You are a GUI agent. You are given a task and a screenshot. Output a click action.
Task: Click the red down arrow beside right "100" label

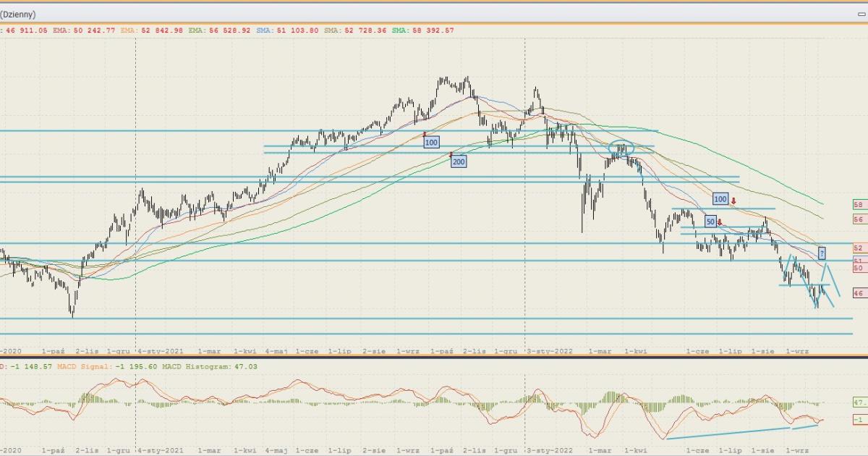click(733, 200)
